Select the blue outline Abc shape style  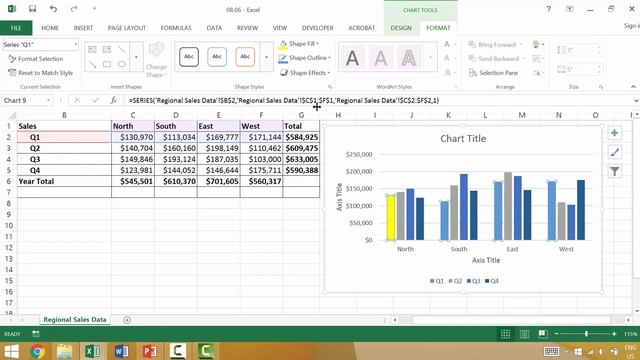point(217,57)
